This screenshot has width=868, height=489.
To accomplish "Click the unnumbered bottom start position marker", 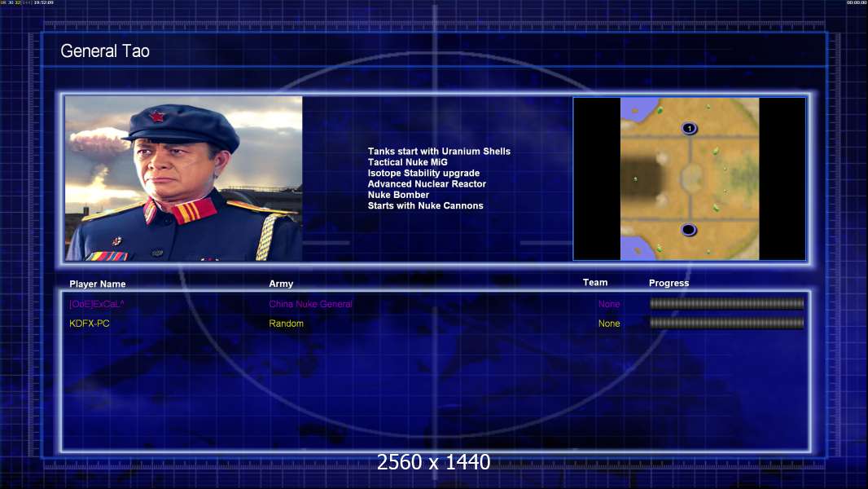I will (x=689, y=229).
